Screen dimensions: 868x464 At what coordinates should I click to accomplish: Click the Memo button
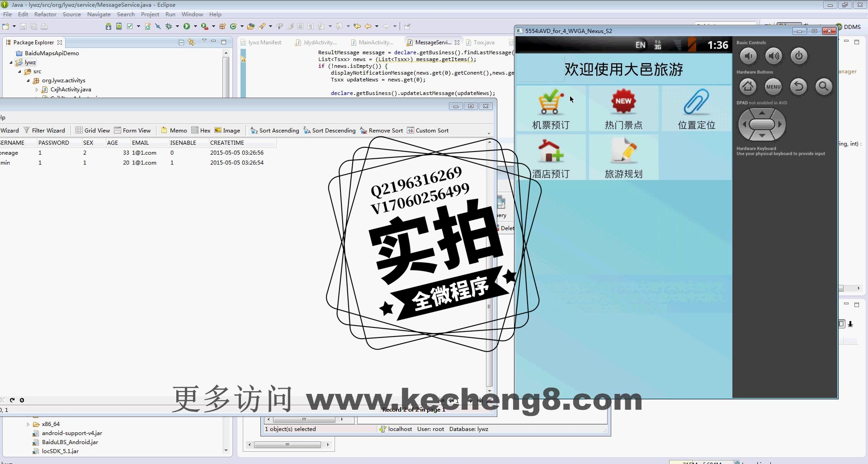[x=174, y=130]
